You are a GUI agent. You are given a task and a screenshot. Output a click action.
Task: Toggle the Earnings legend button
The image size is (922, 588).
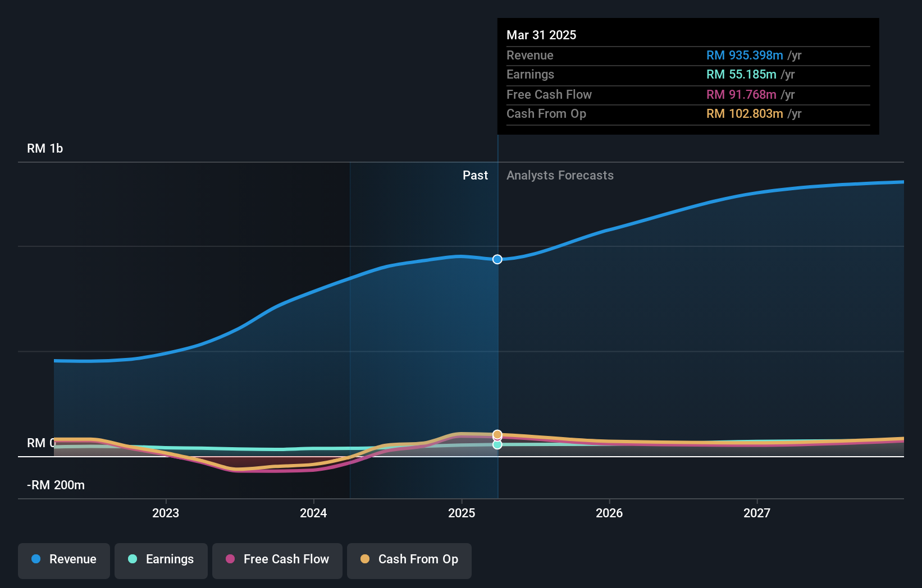tap(161, 561)
